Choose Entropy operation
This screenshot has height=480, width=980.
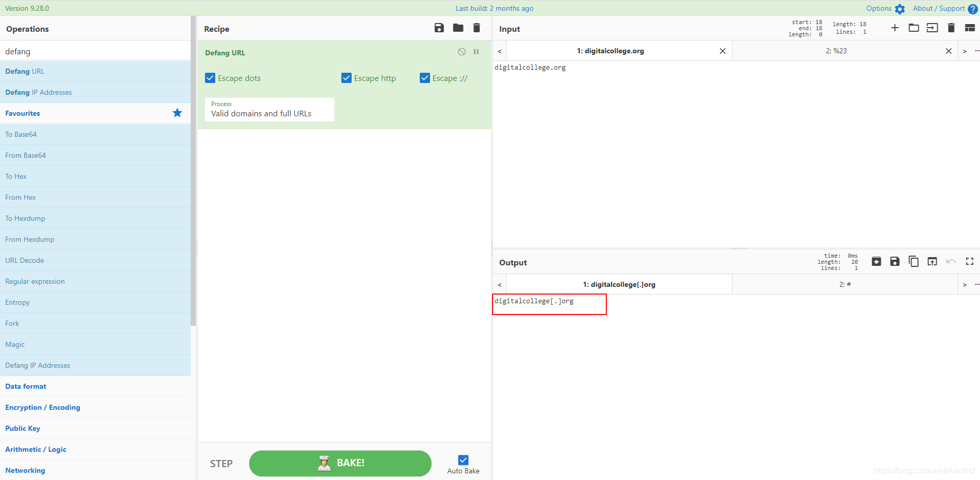(x=95, y=302)
